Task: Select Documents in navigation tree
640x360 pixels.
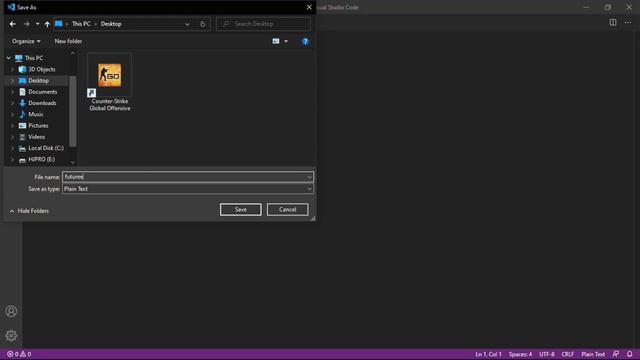Action: (42, 92)
